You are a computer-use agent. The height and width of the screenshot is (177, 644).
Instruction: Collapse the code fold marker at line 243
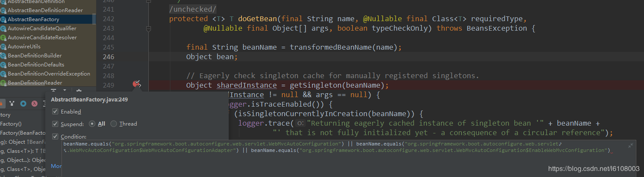(148, 28)
